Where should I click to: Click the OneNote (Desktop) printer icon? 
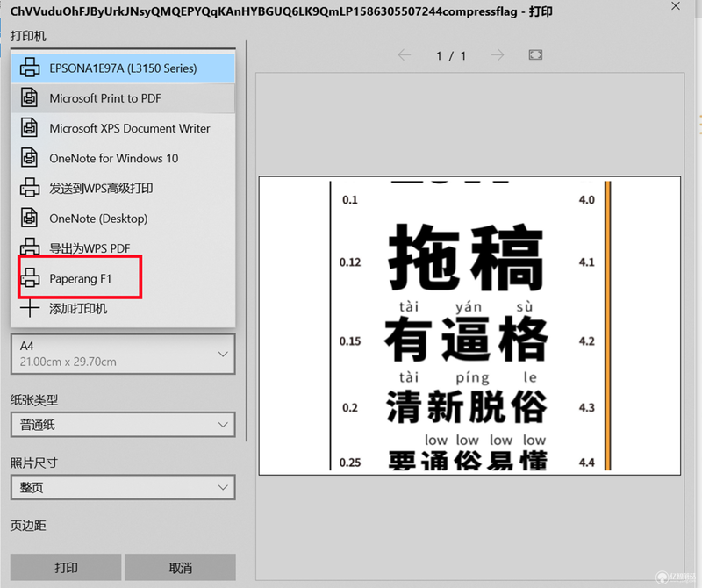click(30, 219)
